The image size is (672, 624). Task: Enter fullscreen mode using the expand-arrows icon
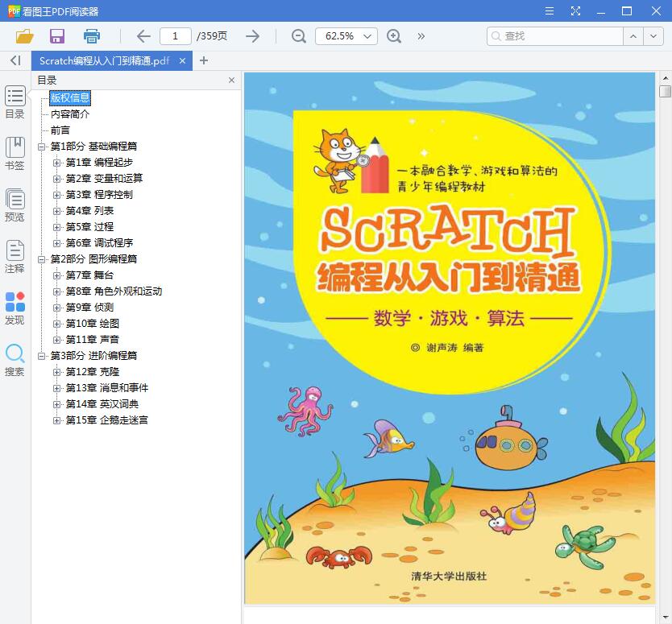pyautogui.click(x=575, y=11)
